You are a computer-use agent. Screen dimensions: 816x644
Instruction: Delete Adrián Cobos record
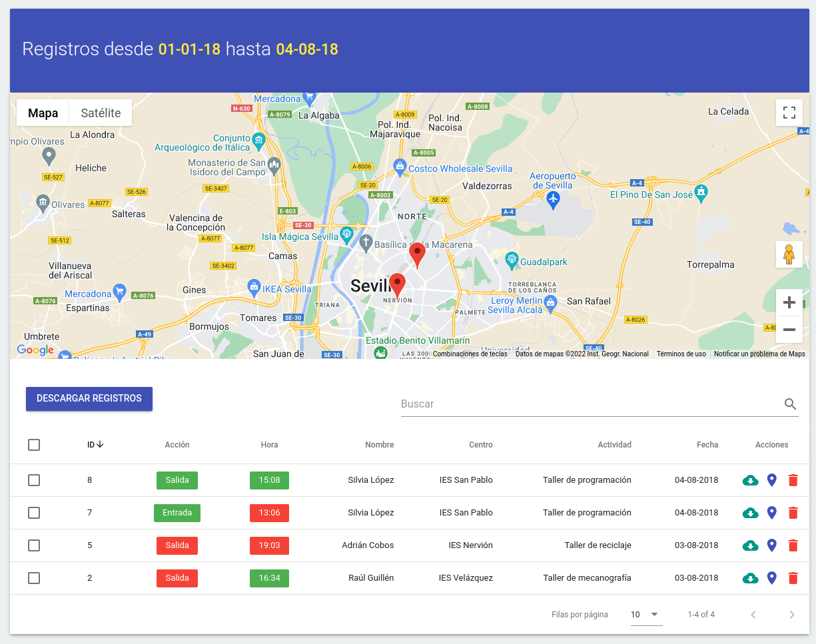(793, 545)
